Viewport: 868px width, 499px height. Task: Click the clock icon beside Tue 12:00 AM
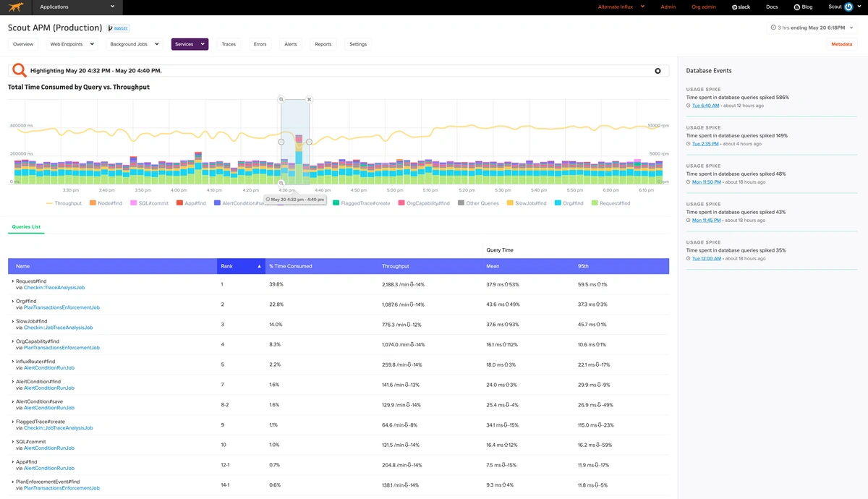point(689,258)
